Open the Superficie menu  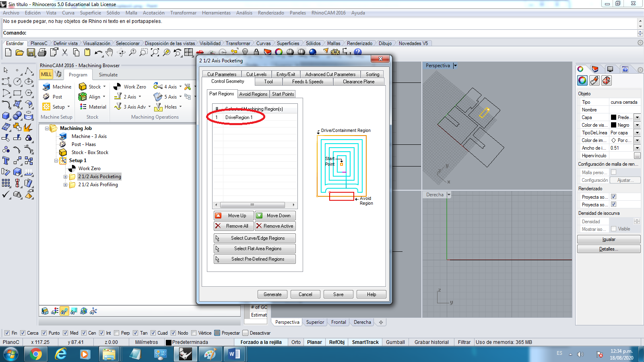pyautogui.click(x=91, y=13)
